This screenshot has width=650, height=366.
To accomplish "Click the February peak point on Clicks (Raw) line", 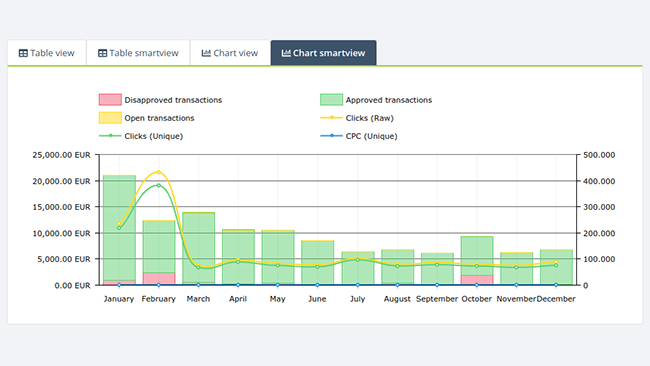I will tap(159, 172).
